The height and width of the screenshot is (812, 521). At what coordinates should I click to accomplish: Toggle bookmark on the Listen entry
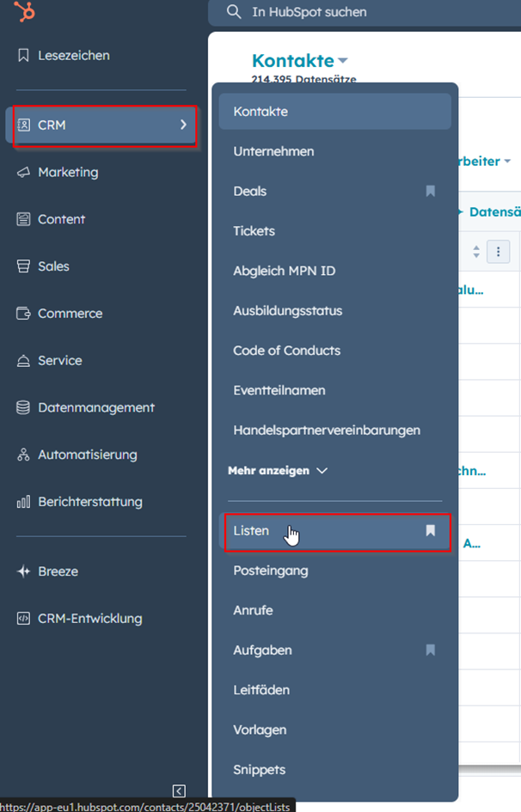click(x=431, y=530)
